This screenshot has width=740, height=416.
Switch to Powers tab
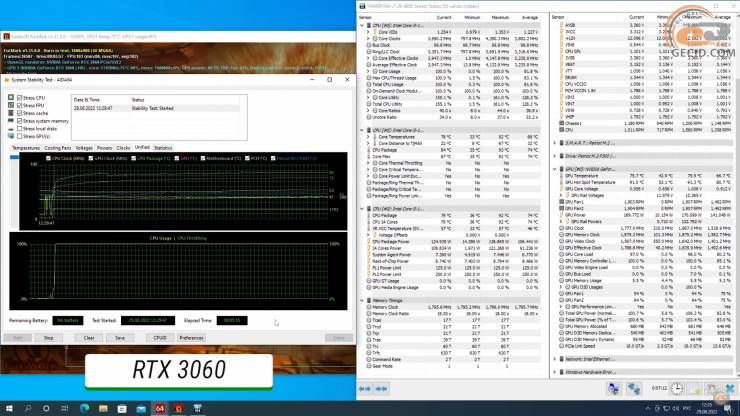click(104, 148)
